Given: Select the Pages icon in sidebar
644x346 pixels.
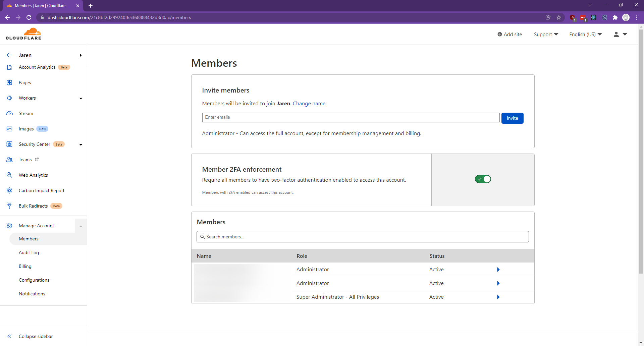Looking at the screenshot, I should [x=9, y=82].
